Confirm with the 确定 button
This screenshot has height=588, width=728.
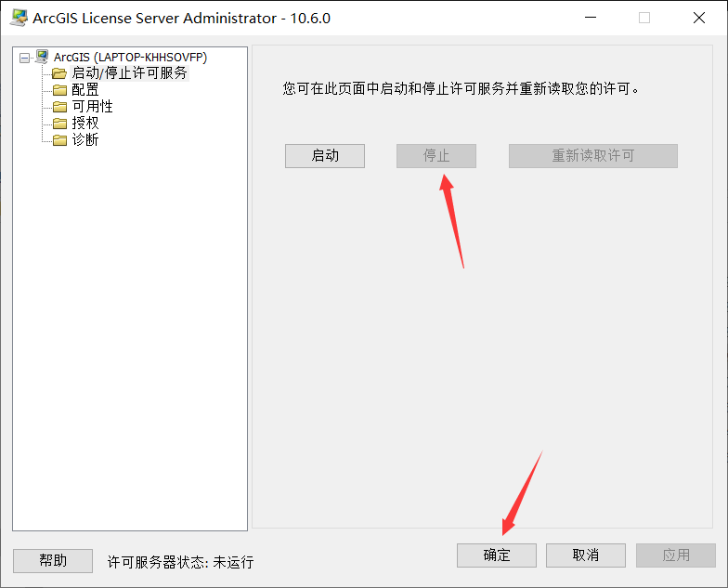point(497,555)
